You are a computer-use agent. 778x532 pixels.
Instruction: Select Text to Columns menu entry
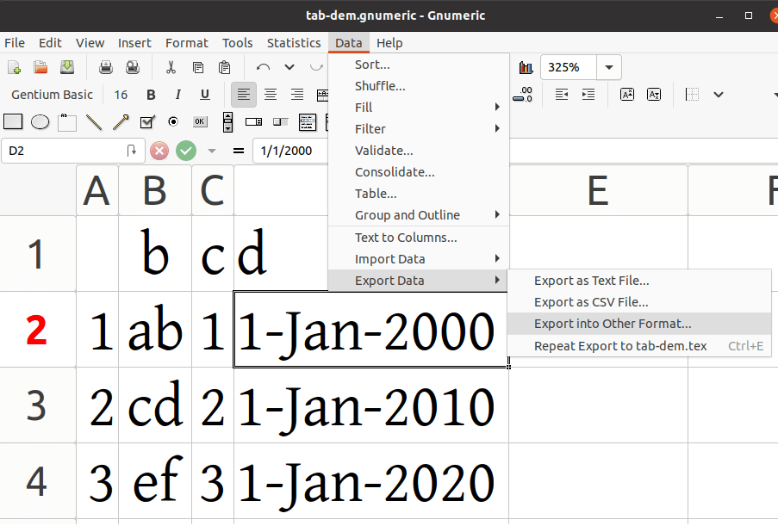point(406,238)
